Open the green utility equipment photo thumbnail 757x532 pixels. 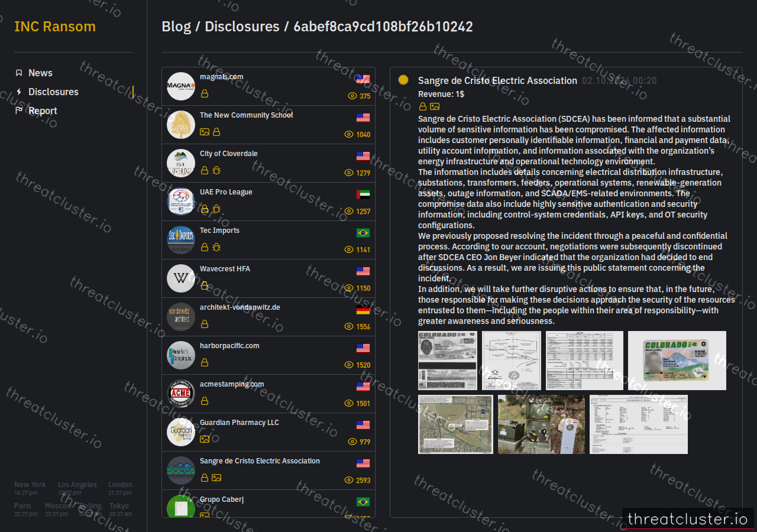541,424
